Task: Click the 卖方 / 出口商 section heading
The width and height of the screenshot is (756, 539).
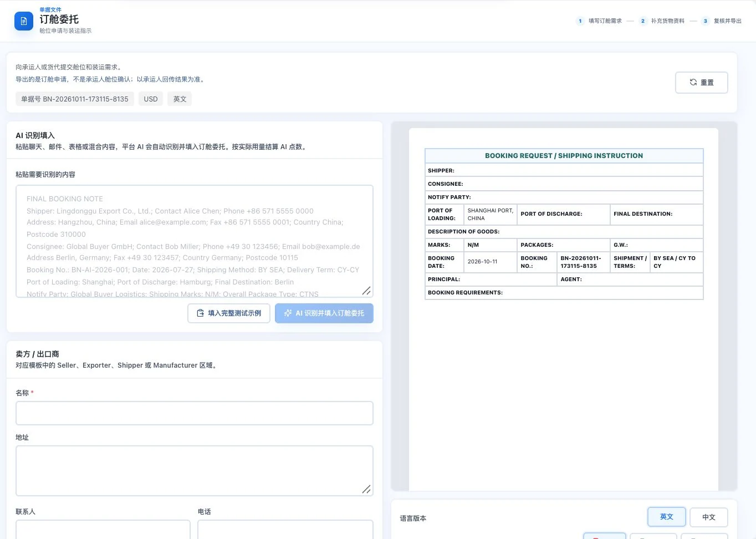Action: click(x=37, y=354)
